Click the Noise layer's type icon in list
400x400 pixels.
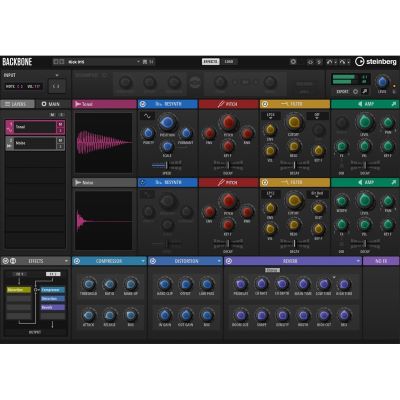point(10,143)
